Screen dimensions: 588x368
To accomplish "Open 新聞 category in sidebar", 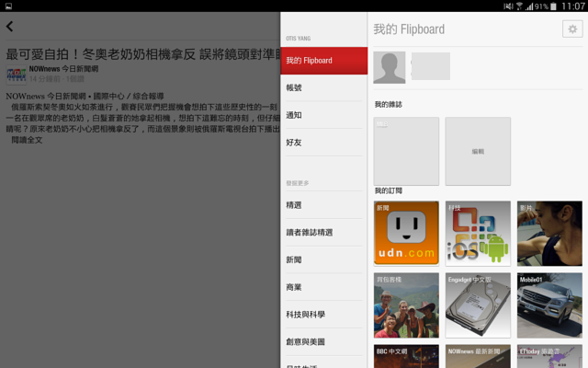I will (324, 259).
